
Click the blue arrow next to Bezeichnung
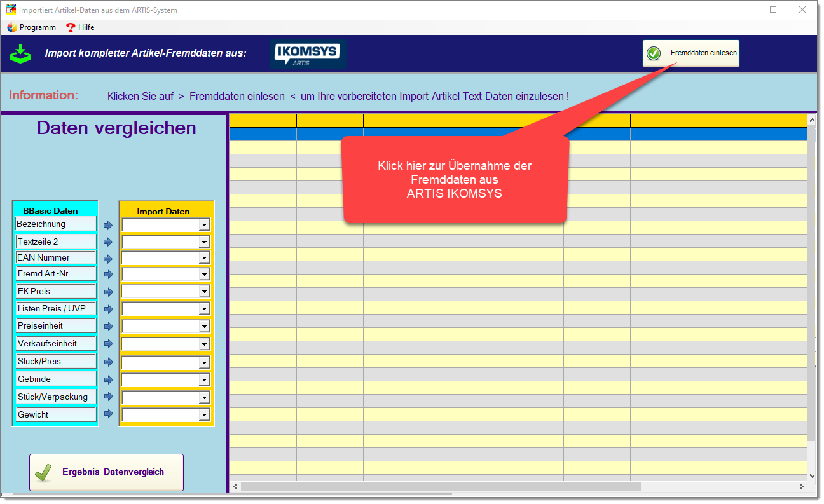pyautogui.click(x=107, y=225)
